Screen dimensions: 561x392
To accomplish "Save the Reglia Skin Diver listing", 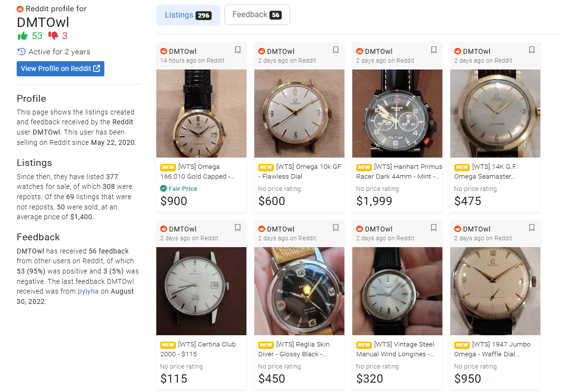I will (336, 228).
